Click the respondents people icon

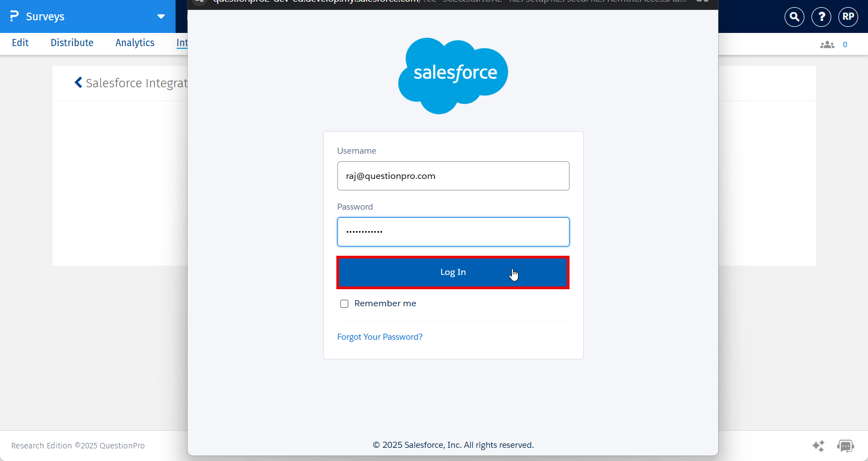pos(827,44)
